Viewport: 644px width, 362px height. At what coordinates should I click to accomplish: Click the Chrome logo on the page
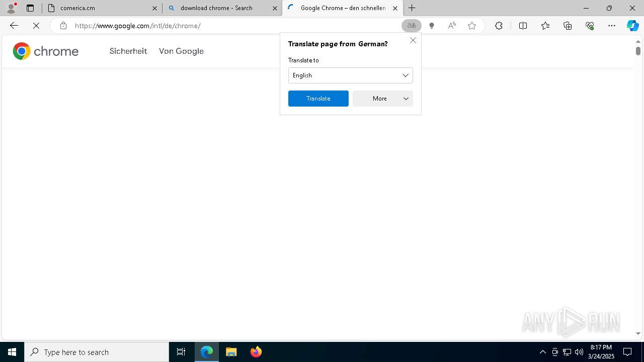(x=46, y=51)
